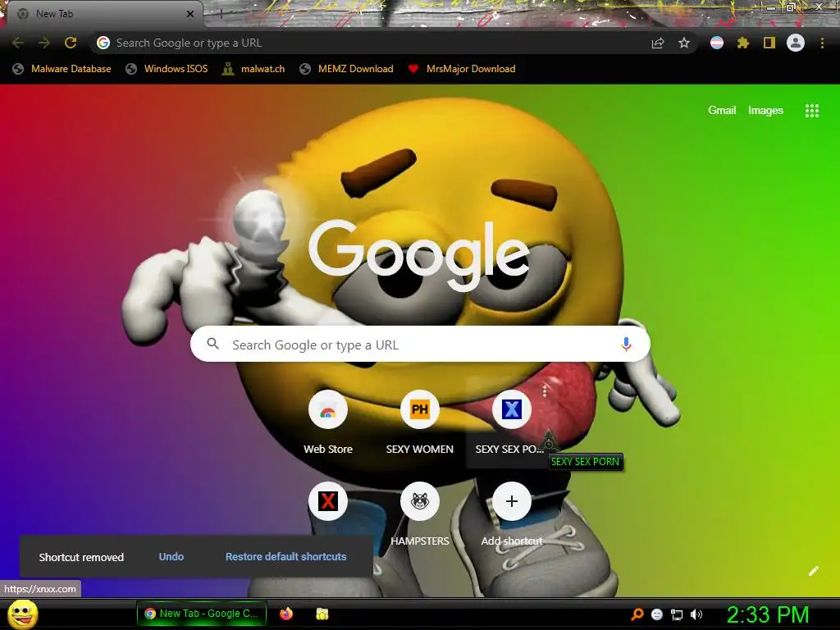Open Chrome's three-dot menu

(x=822, y=43)
